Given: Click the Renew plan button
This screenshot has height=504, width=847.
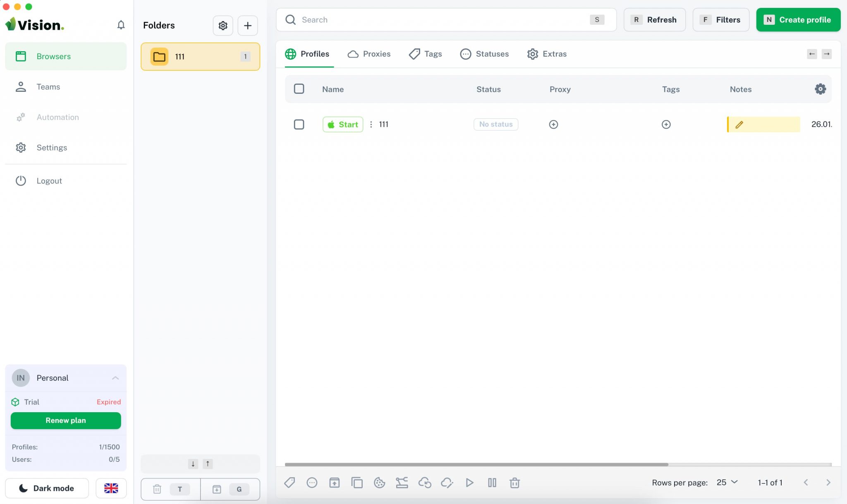Looking at the screenshot, I should point(66,420).
